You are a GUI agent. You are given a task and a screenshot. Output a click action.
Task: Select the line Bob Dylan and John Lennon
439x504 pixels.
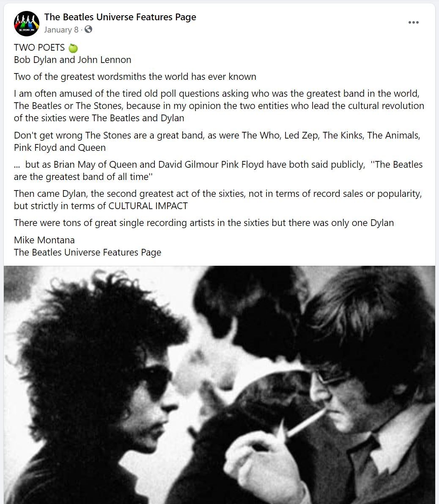click(72, 60)
